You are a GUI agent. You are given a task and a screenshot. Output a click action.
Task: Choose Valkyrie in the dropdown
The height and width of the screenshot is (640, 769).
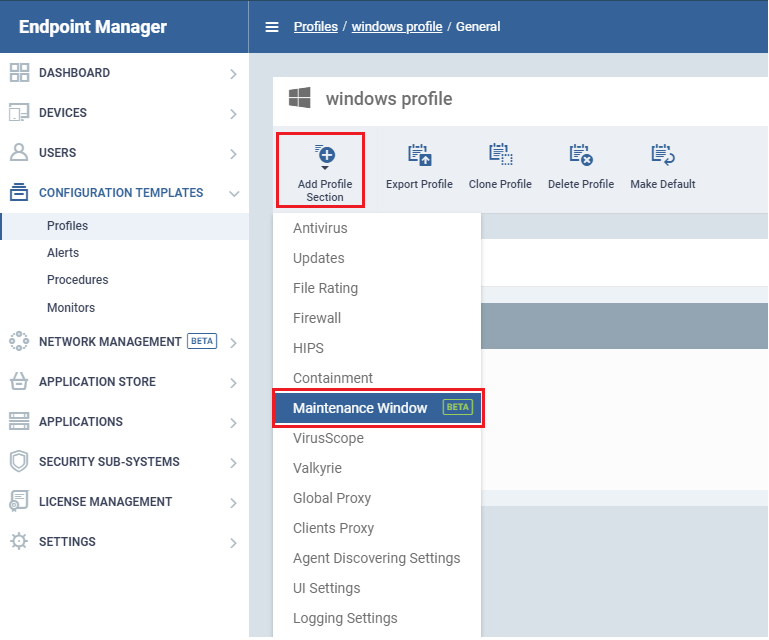tap(377, 468)
